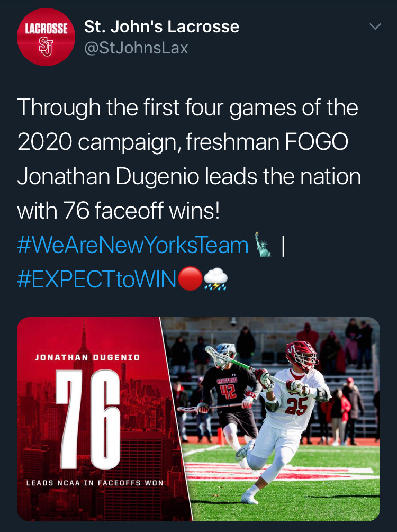Expand the tweet options chevron
Viewport: 397px width, 532px height.
point(375,26)
